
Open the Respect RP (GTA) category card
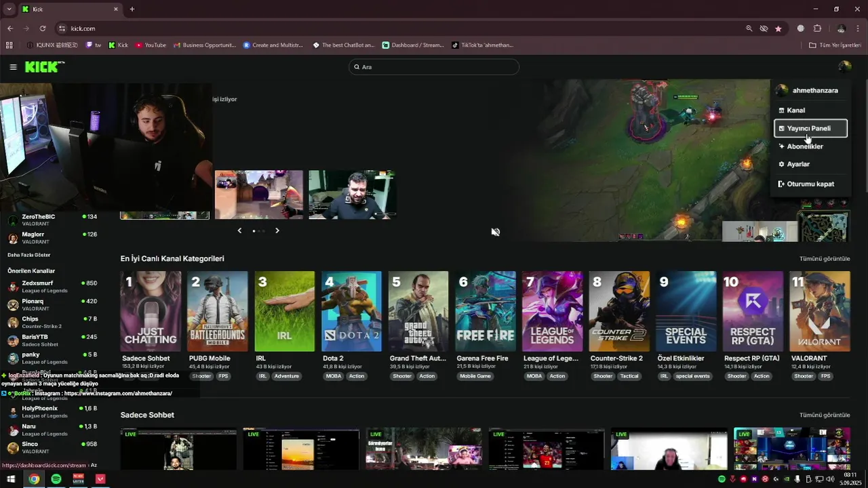(753, 311)
